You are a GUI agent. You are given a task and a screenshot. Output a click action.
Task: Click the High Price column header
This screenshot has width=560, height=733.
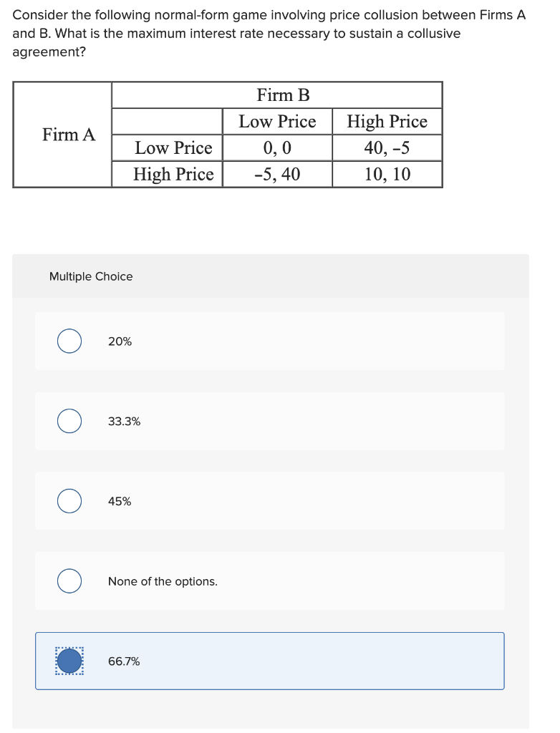(387, 122)
